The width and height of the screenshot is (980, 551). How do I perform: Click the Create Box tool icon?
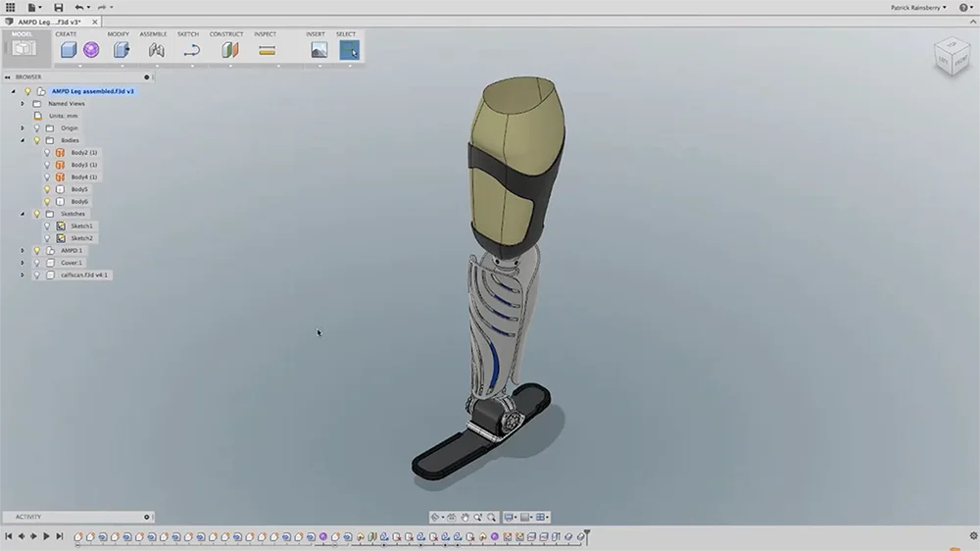pyautogui.click(x=68, y=49)
